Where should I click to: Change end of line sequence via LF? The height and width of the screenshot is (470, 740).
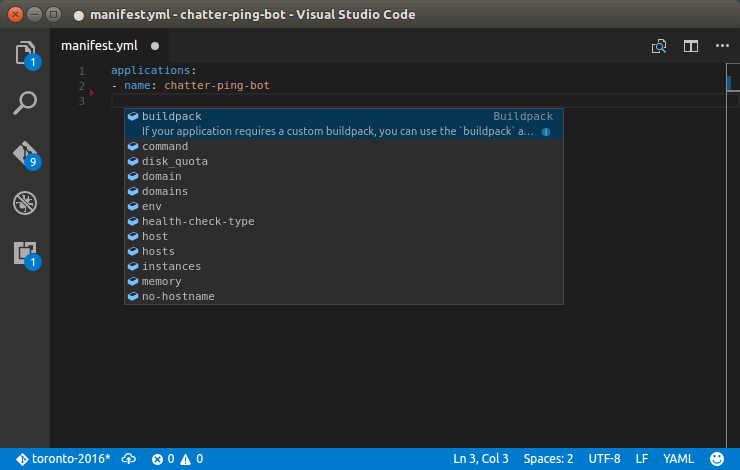pyautogui.click(x=642, y=459)
